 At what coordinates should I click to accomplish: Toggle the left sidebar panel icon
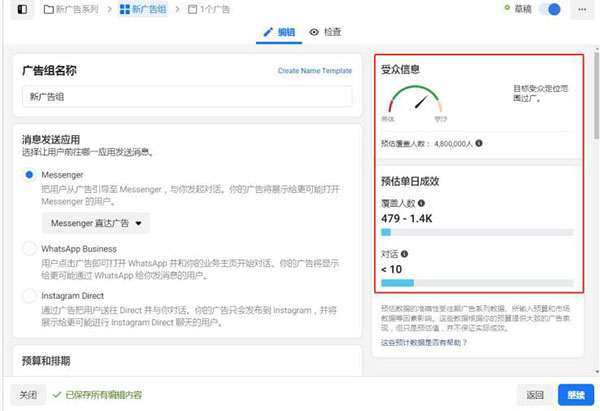(x=22, y=10)
